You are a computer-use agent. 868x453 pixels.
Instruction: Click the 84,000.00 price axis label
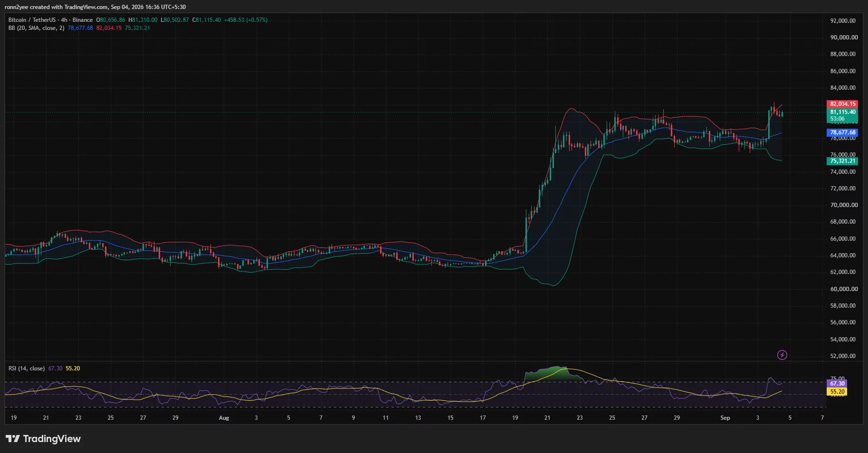[x=843, y=88]
